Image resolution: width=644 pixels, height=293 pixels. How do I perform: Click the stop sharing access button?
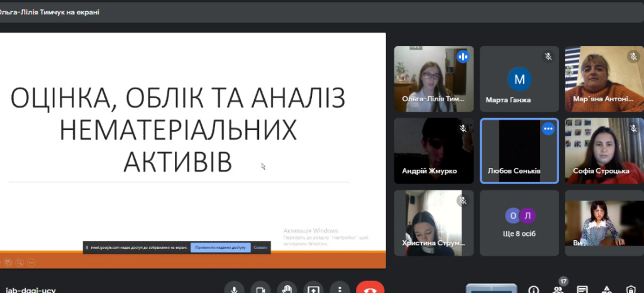pos(221,248)
